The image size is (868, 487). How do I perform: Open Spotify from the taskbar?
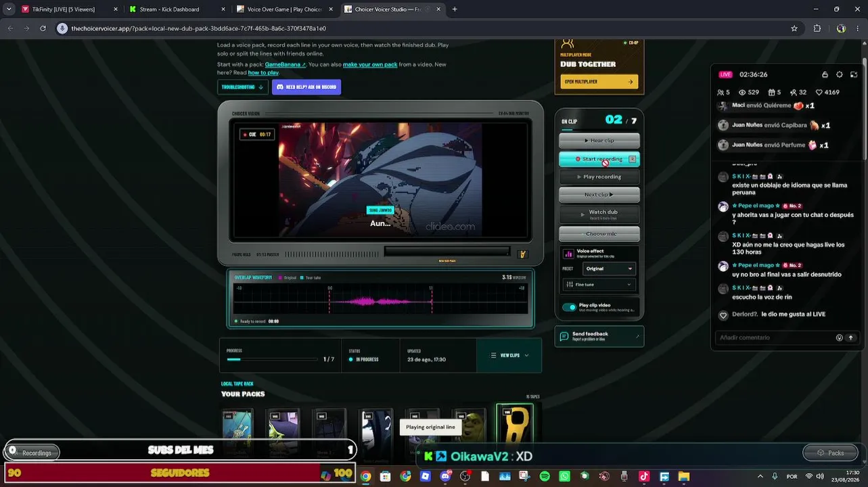[x=545, y=476]
